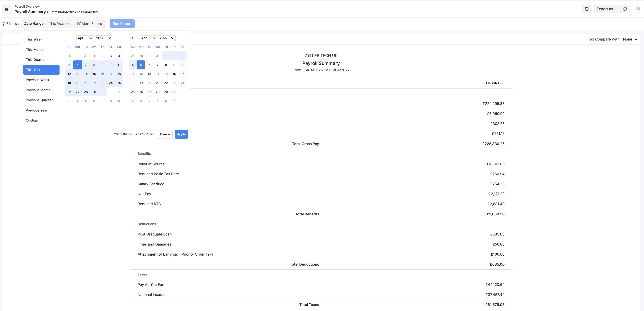
Task: Click the Total Gross Pay amount £228,830.25
Action: pos(493,144)
